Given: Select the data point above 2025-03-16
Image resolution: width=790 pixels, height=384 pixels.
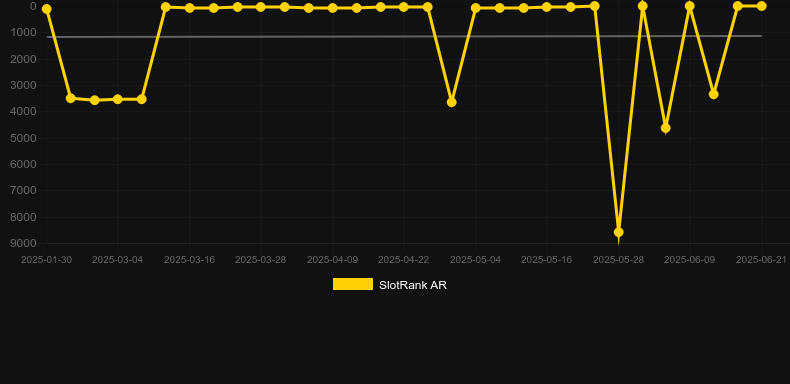Looking at the screenshot, I should point(190,8).
